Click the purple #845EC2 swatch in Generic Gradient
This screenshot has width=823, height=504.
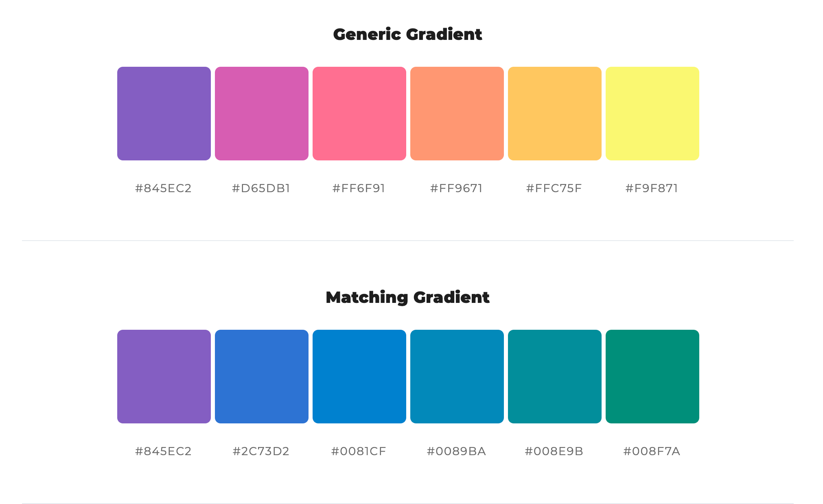coord(164,114)
